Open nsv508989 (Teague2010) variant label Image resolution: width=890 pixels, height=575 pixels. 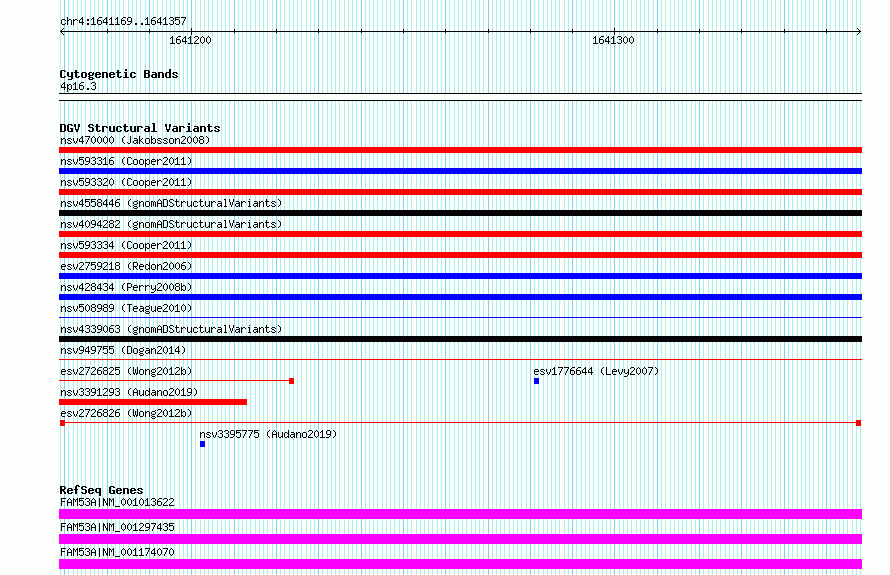point(126,308)
